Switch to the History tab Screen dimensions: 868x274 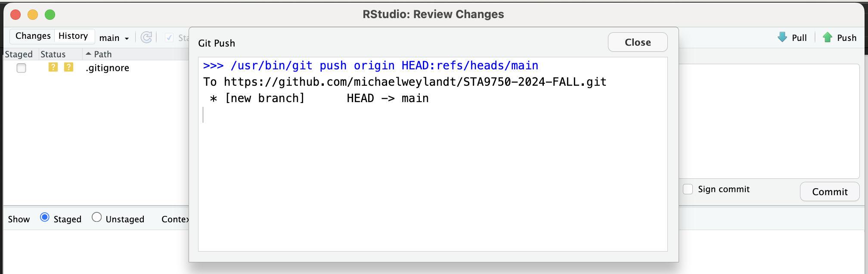tap(73, 36)
